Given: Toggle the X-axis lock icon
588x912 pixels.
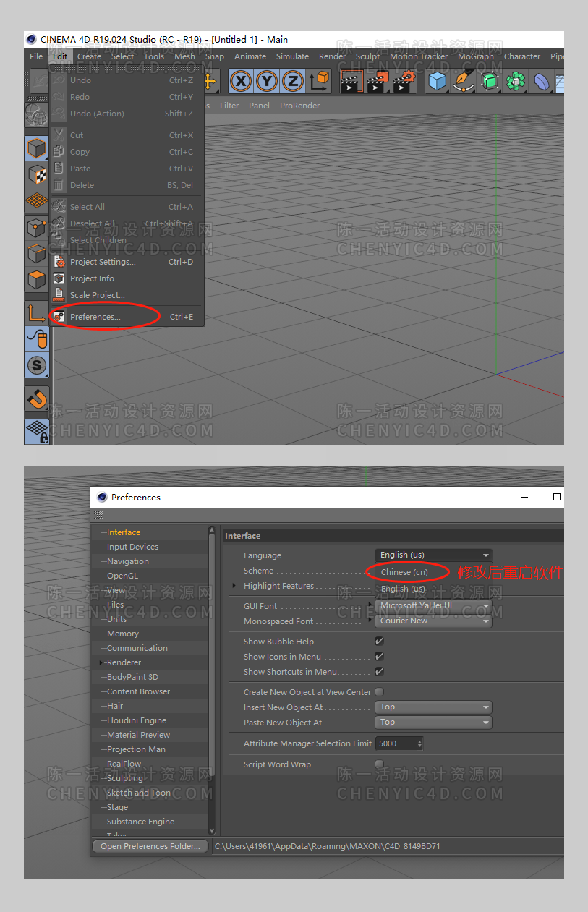Looking at the screenshot, I should tap(242, 81).
